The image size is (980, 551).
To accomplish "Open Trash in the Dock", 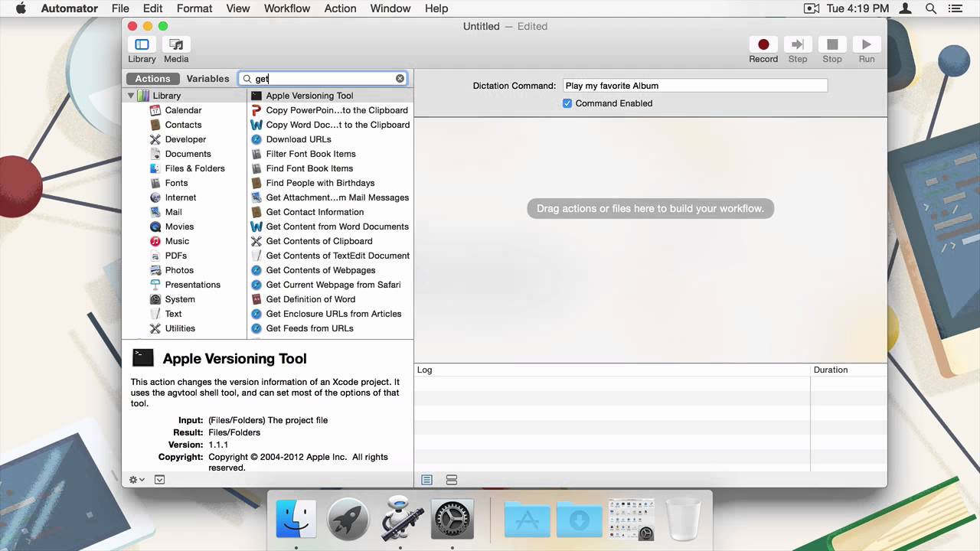I will tap(684, 519).
